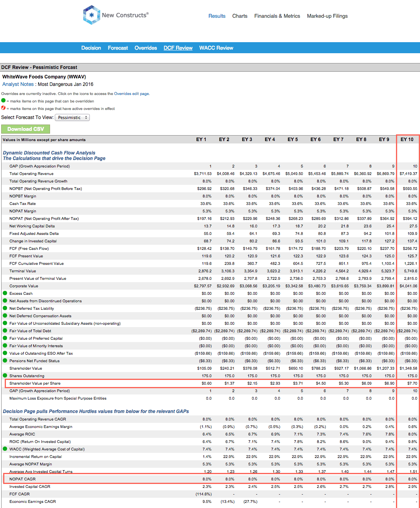Select the Maximum Loss Exposure row label

[58, 398]
